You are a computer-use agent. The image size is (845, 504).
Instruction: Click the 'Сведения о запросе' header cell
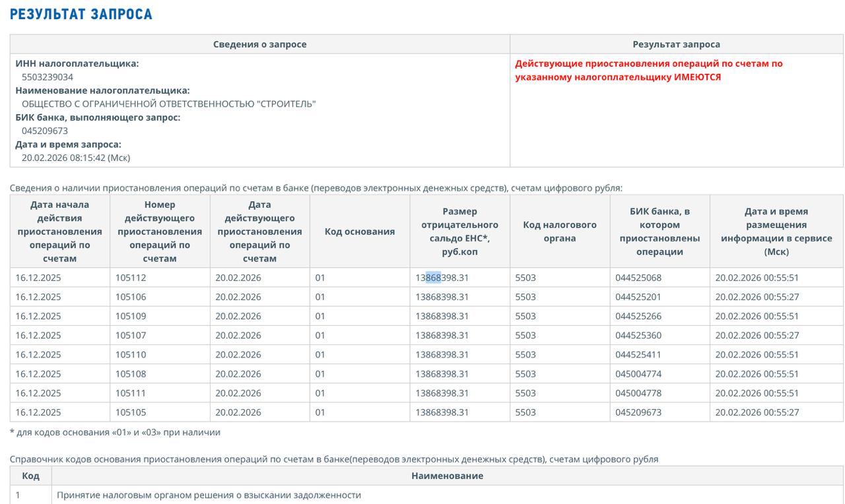point(259,44)
